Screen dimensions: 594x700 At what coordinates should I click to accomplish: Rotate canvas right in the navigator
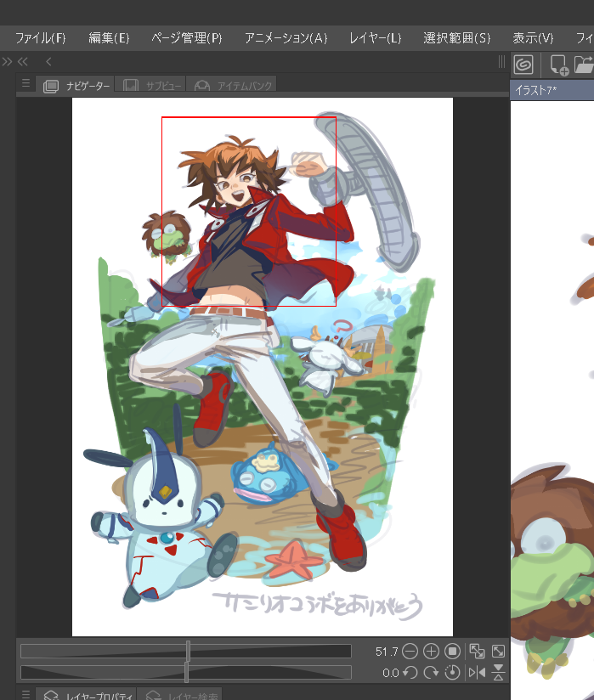point(431,672)
